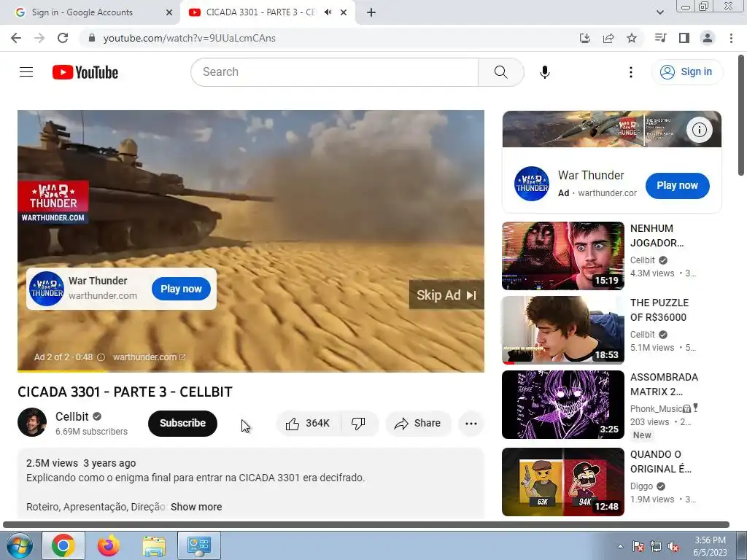Viewport: 747px width, 560px height.
Task: Open the media control icon in toolbar
Action: 660,38
